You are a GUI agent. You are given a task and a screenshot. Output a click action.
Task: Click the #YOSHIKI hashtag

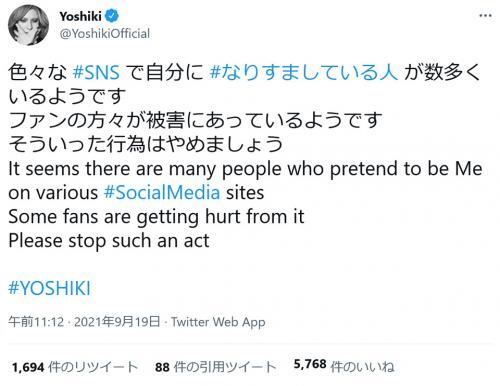[x=49, y=288]
